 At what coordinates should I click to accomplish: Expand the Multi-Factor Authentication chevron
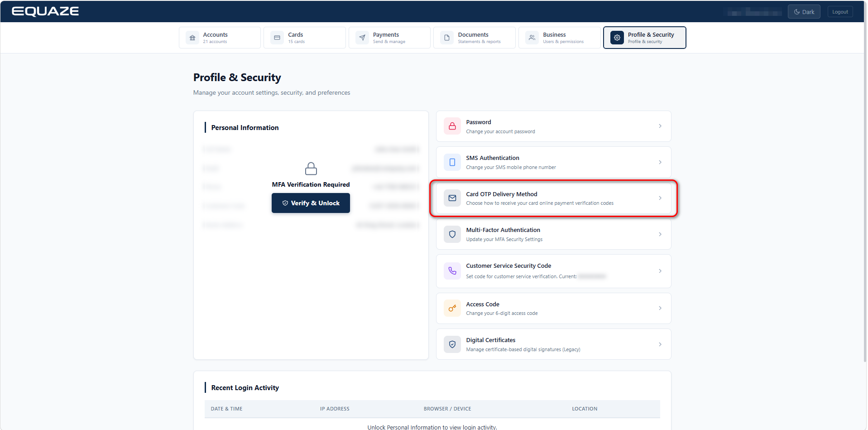coord(660,234)
